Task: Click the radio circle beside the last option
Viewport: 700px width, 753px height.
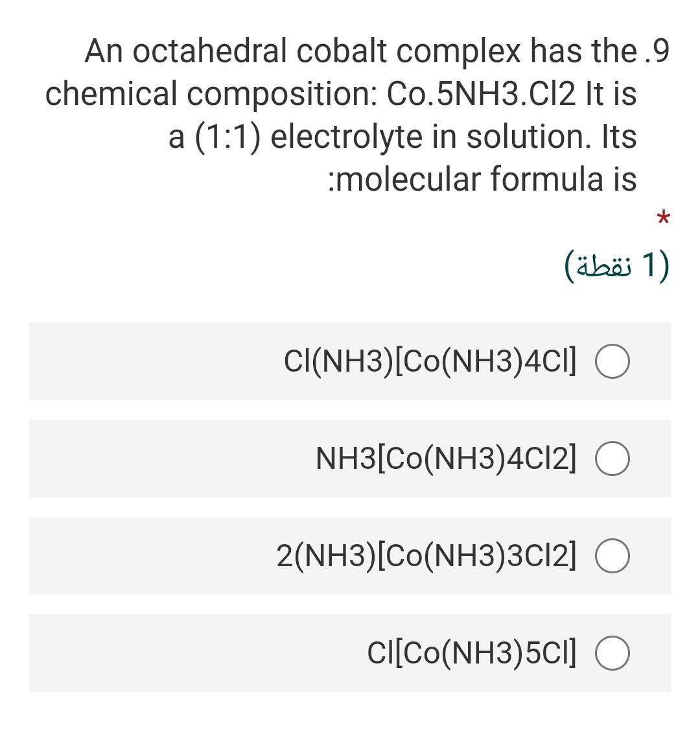Action: coord(612,654)
